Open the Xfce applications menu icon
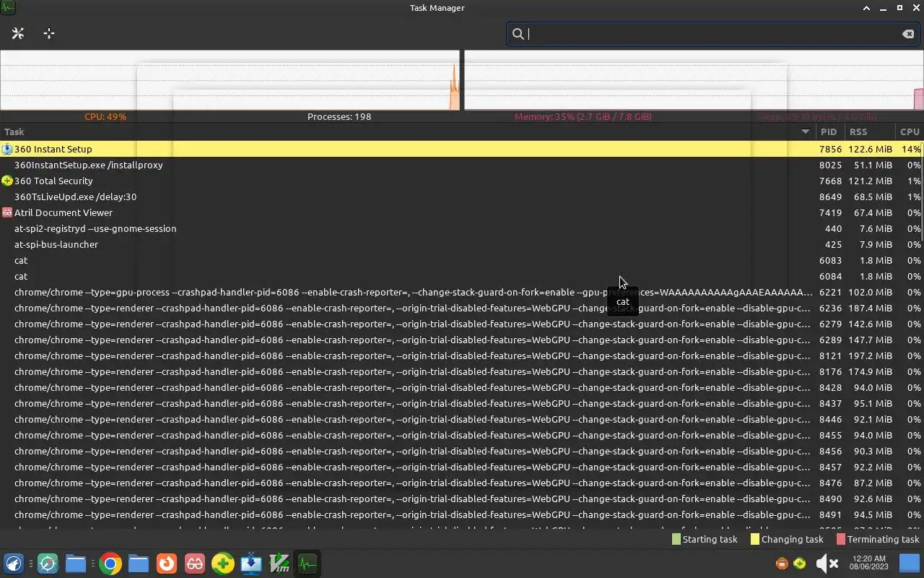Image resolution: width=924 pixels, height=578 pixels. point(14,564)
